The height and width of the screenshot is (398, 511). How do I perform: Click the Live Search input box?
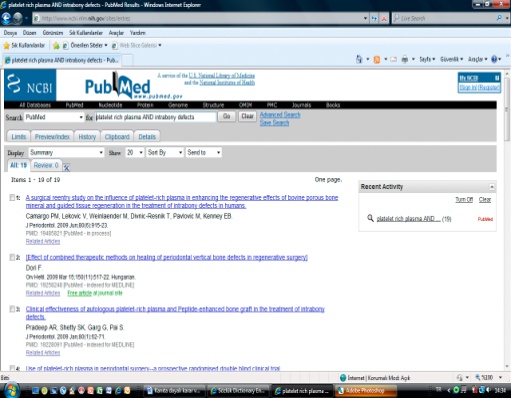click(x=444, y=18)
